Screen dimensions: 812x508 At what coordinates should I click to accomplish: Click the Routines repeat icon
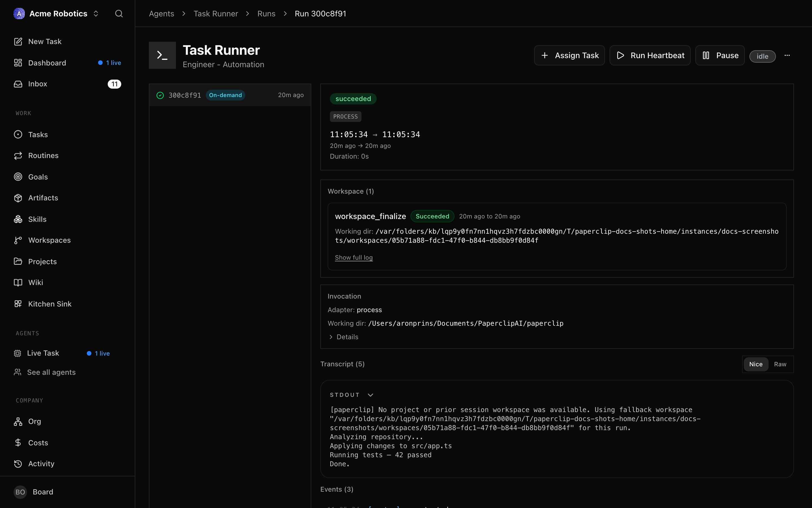[18, 156]
